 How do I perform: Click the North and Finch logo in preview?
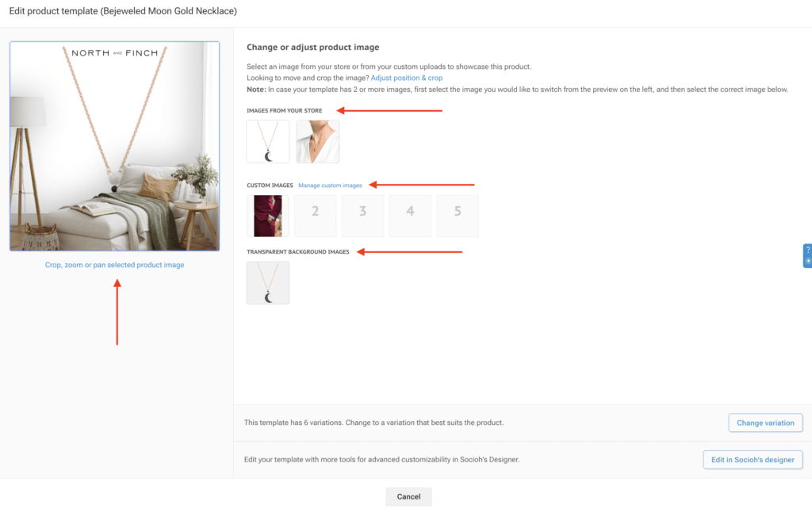115,53
